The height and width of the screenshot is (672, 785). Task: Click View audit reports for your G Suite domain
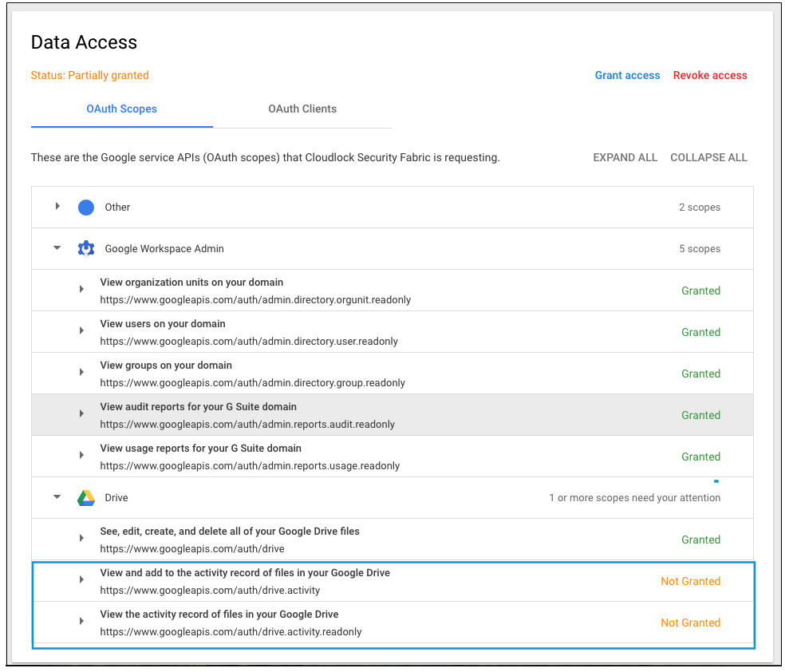point(199,407)
